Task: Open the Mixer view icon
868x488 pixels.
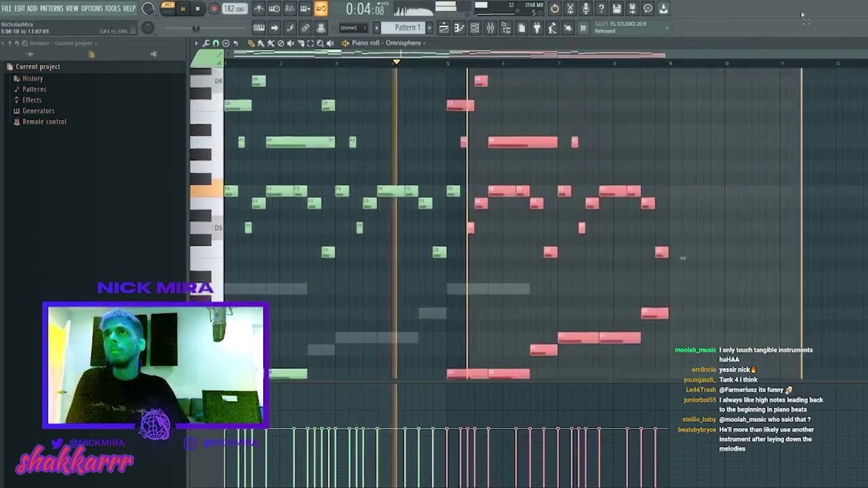Action: pyautogui.click(x=490, y=28)
